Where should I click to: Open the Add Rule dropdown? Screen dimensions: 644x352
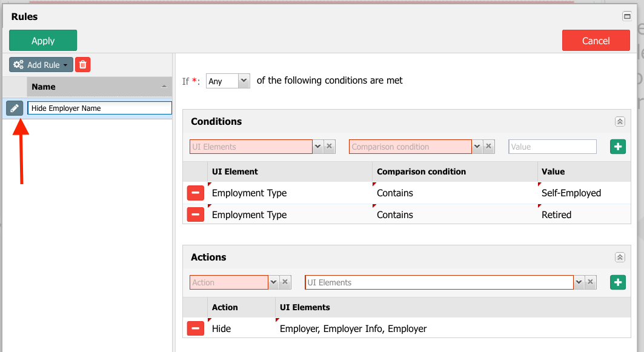(x=41, y=65)
